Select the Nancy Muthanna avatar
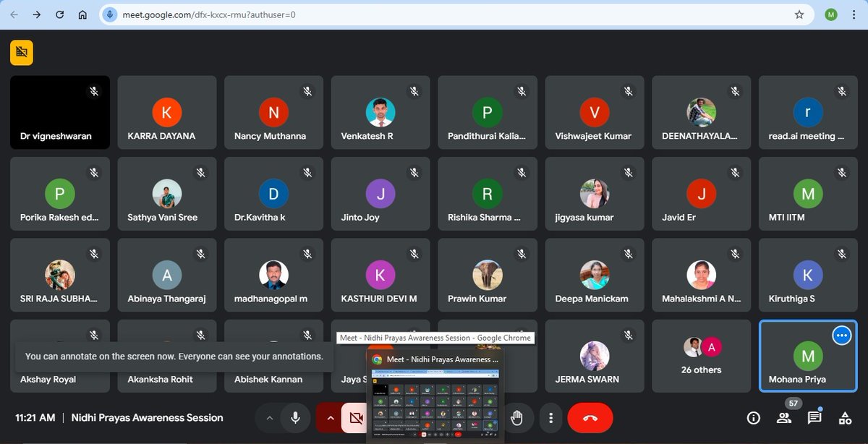The image size is (868, 444). [273, 112]
